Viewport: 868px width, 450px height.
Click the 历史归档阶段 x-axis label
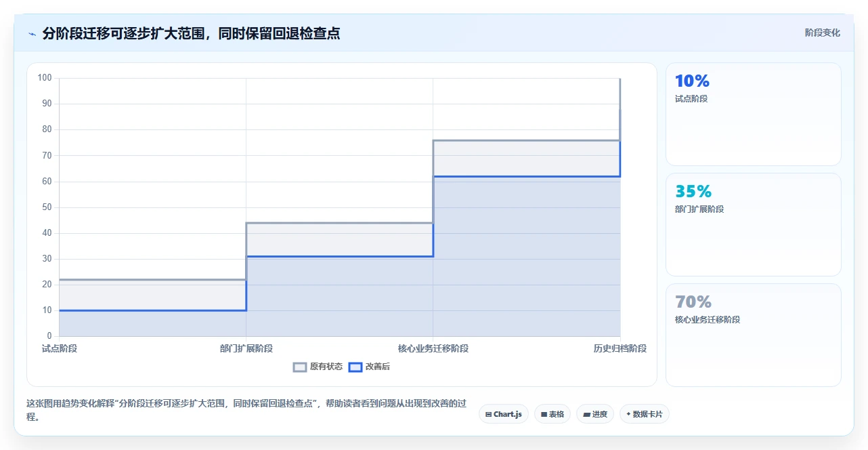[x=620, y=348]
